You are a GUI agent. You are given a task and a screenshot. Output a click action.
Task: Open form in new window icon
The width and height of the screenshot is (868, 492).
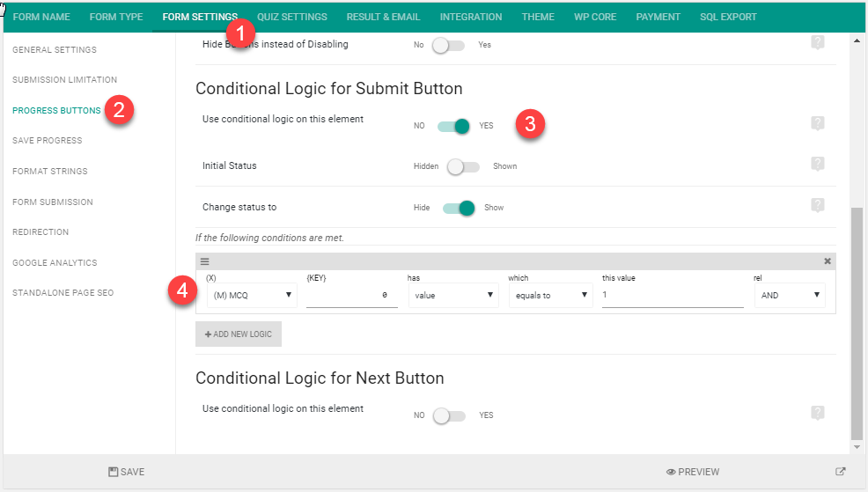pyautogui.click(x=840, y=472)
